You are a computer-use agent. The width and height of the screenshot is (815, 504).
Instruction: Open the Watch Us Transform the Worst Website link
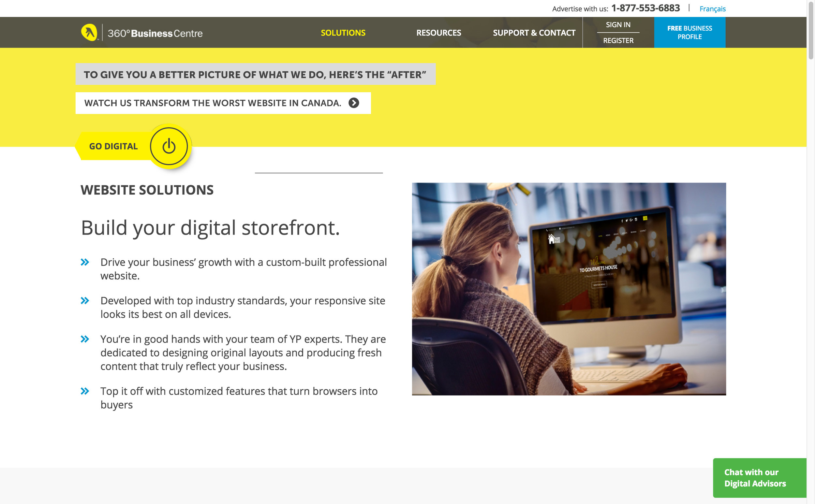(x=213, y=103)
